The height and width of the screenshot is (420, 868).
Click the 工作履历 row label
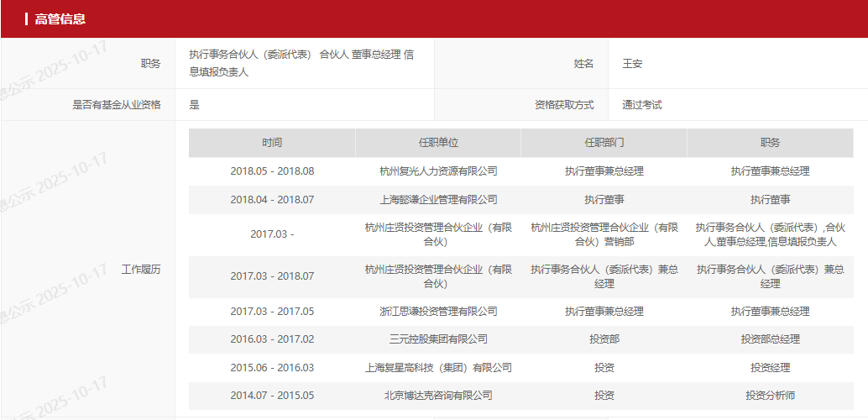[141, 270]
